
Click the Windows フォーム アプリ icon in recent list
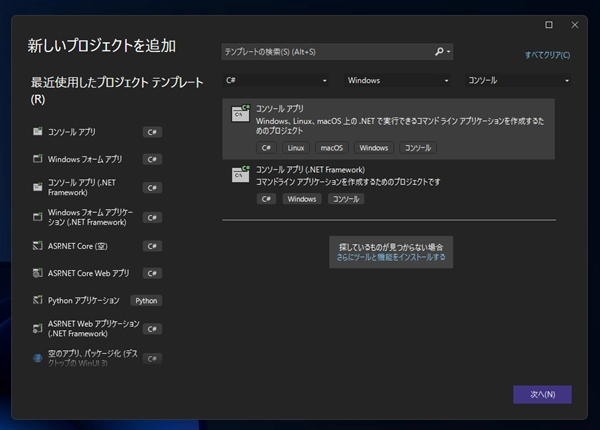[x=38, y=159]
